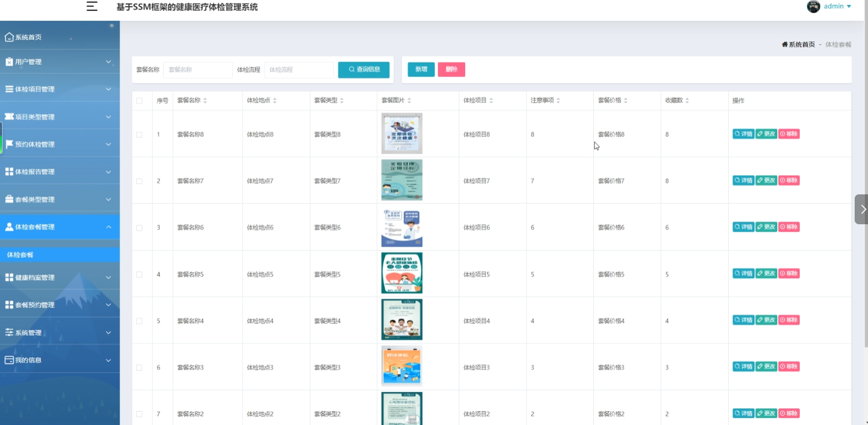Image resolution: width=868 pixels, height=425 pixels.
Task: Click the 预约体检管理 flag icon
Action: [x=9, y=144]
